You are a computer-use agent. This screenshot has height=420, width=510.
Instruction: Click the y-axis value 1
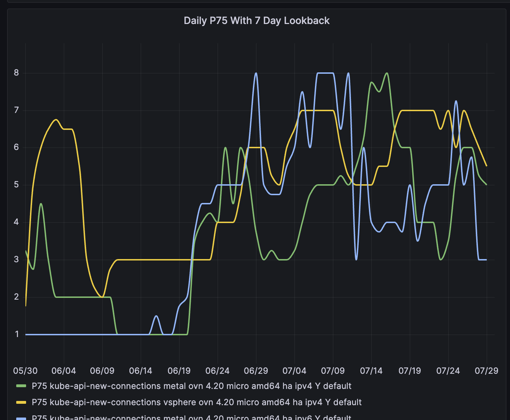17,334
